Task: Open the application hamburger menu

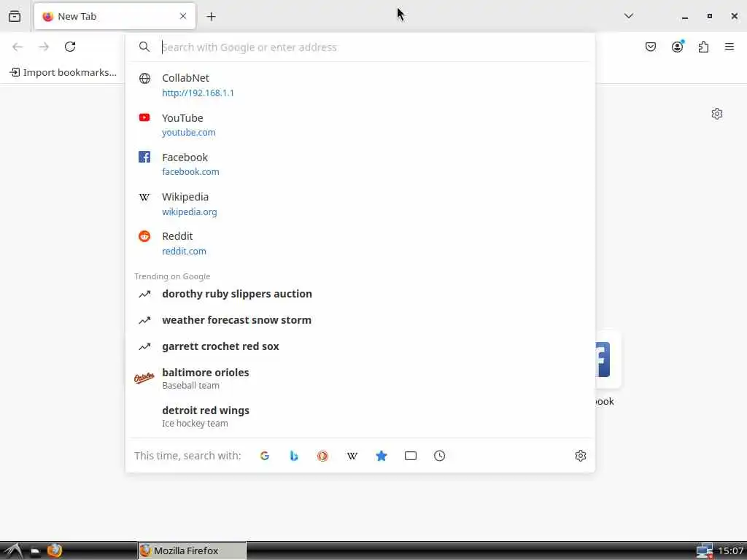Action: 729,47
